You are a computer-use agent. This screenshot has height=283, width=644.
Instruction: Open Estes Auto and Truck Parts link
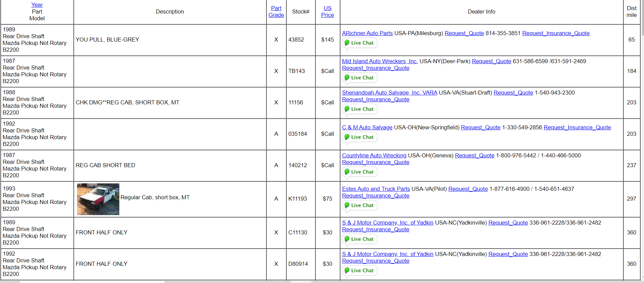pyautogui.click(x=376, y=189)
